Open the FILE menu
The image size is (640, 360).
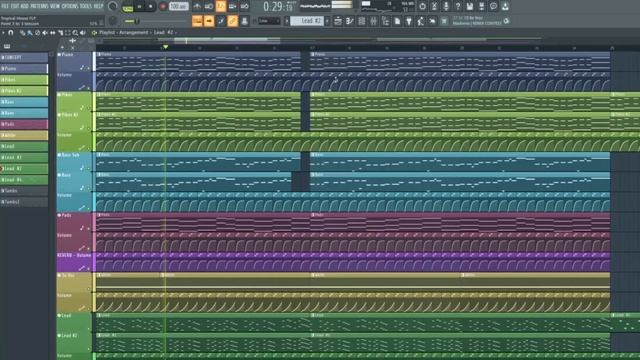5,6
